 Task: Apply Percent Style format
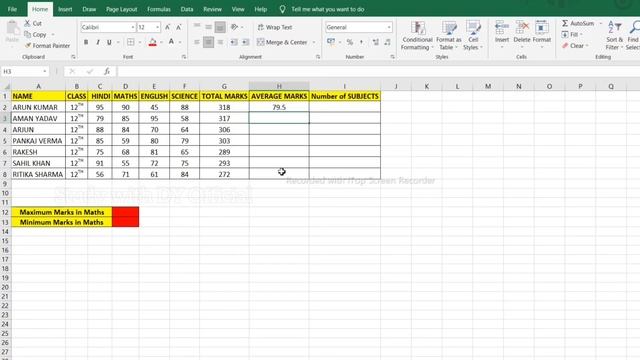click(x=350, y=42)
